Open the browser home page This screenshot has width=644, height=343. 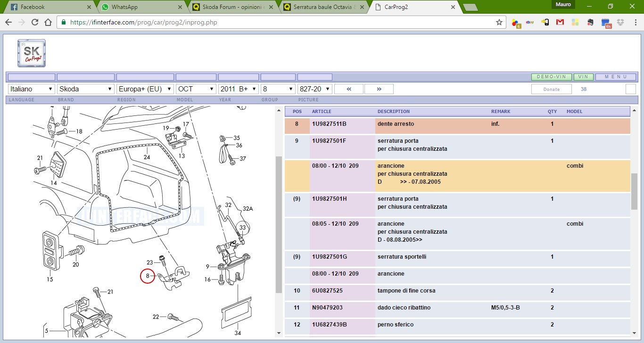(x=48, y=22)
